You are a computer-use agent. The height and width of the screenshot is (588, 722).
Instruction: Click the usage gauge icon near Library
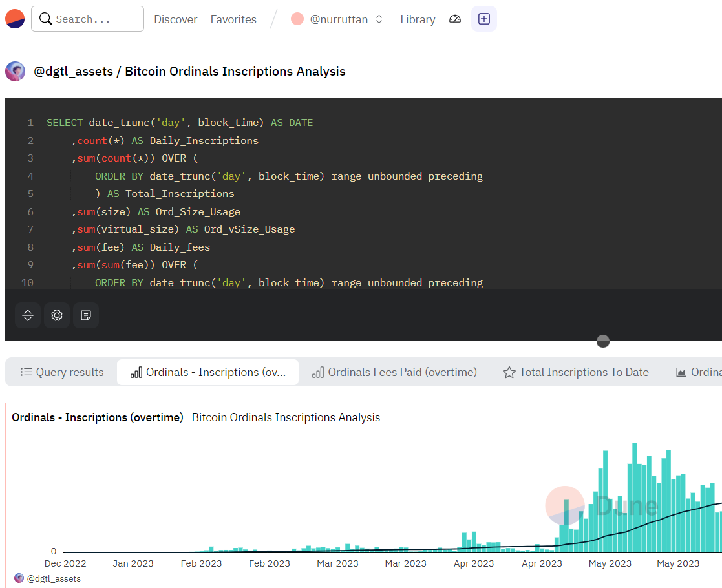tap(454, 19)
